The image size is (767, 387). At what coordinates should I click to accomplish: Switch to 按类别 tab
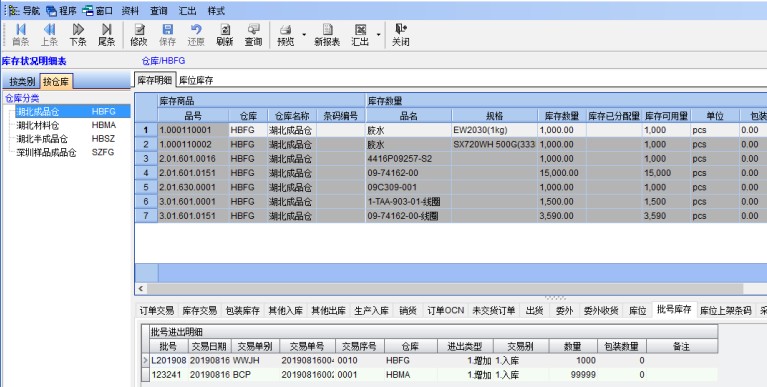(x=22, y=82)
